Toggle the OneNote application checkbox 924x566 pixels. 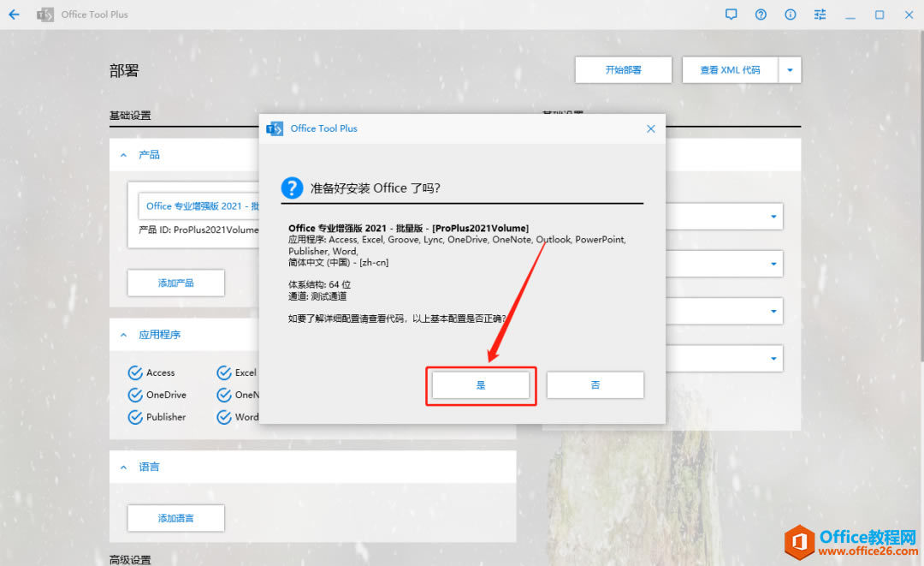(224, 395)
